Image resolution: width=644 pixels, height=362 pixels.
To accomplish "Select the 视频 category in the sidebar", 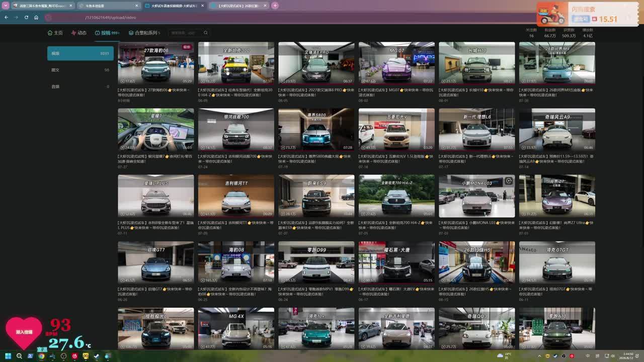I will pyautogui.click(x=80, y=53).
